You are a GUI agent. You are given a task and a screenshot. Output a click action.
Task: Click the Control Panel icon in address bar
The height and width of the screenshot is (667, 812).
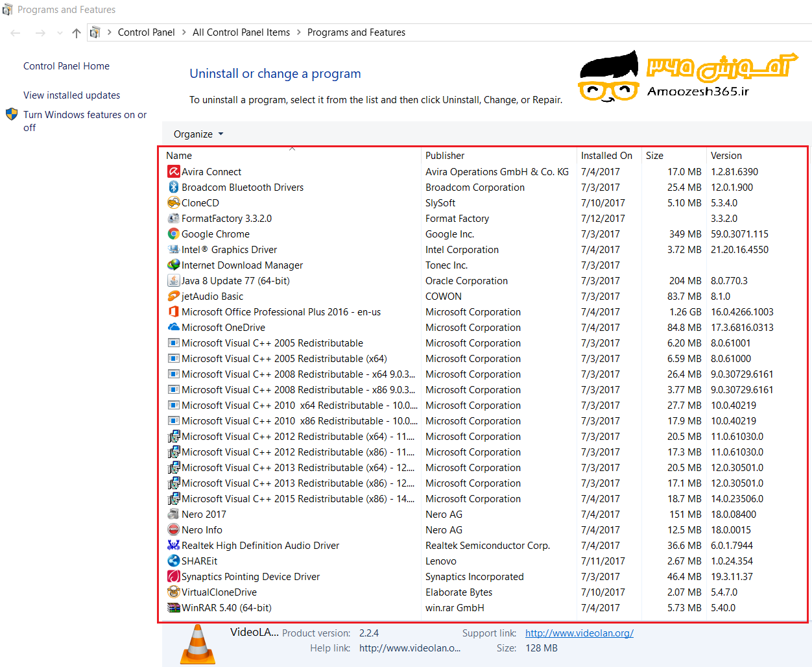pyautogui.click(x=95, y=32)
